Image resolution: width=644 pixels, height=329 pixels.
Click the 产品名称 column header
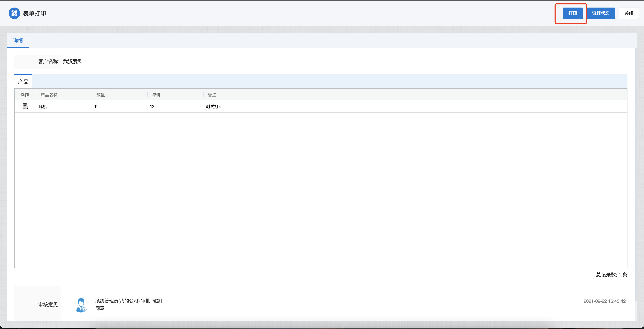[49, 95]
